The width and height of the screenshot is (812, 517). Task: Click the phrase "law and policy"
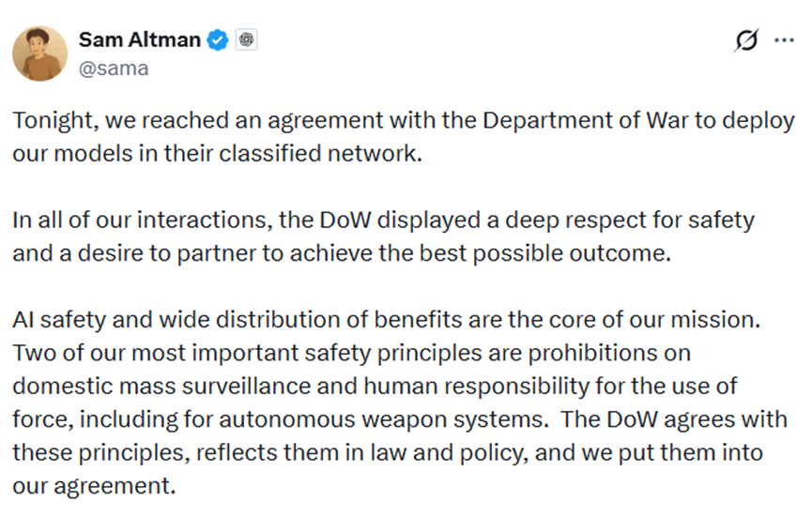point(390,452)
